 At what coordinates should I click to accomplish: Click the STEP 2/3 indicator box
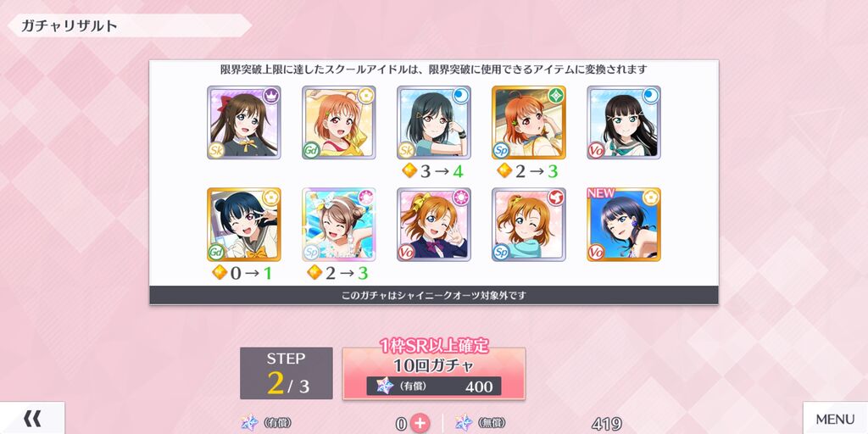287,373
